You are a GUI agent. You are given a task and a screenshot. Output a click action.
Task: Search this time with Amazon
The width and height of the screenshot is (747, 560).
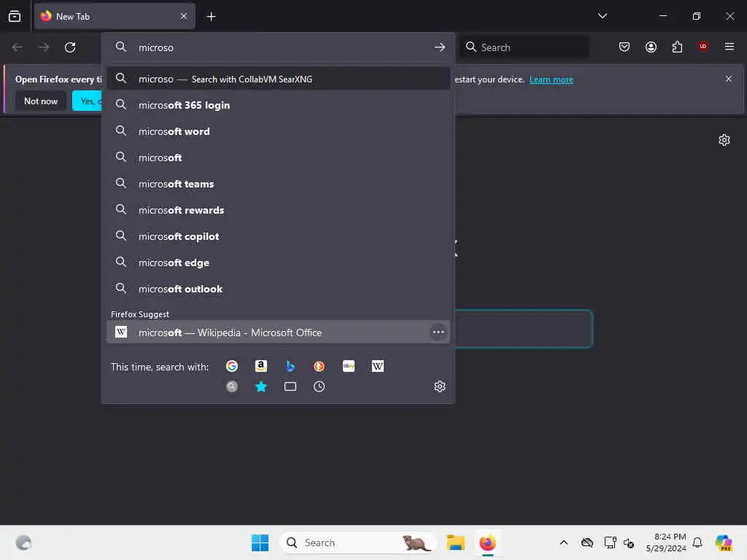click(x=261, y=366)
